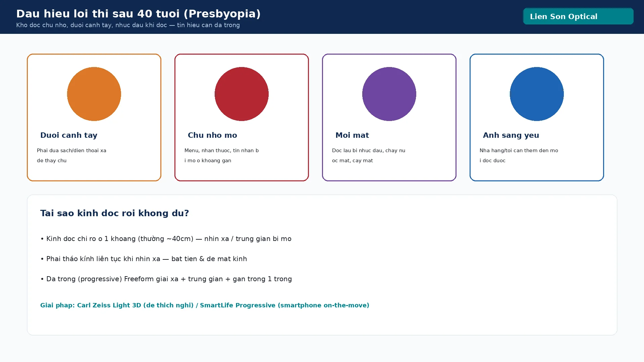Click description Menu, nhan thuoc, tin nhan
Screen dimensions: 644x362
coord(221,156)
